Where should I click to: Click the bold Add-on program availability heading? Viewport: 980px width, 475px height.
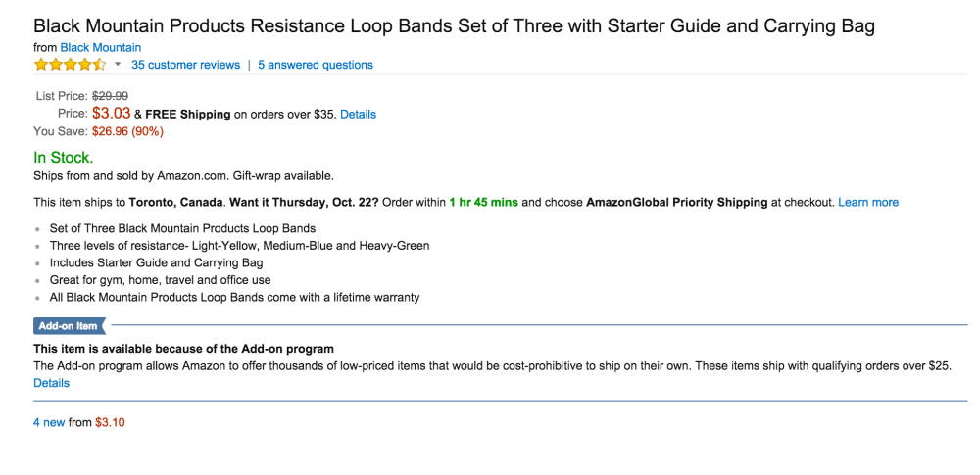coord(183,349)
